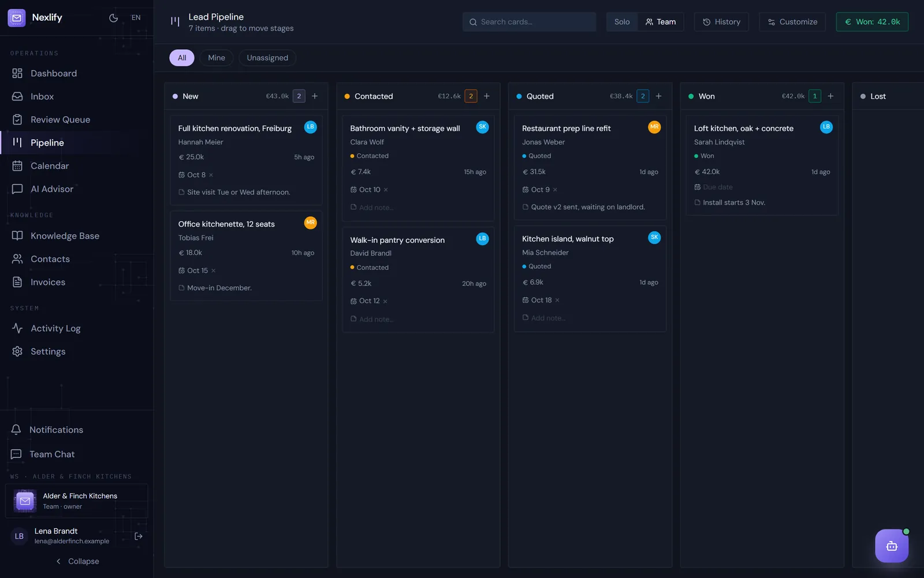Switch language via EN button
Image resolution: width=924 pixels, height=578 pixels.
click(x=136, y=18)
